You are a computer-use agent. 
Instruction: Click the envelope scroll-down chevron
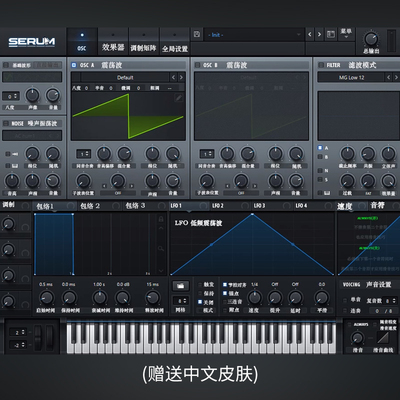(x=161, y=270)
